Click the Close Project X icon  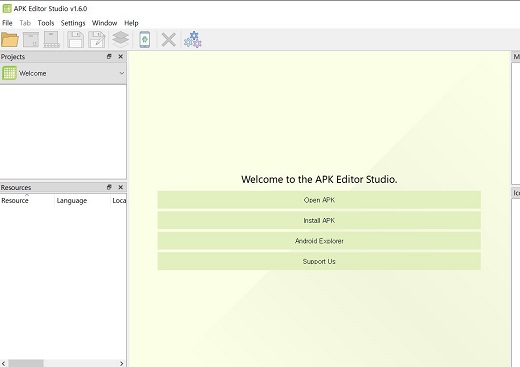[x=169, y=40]
